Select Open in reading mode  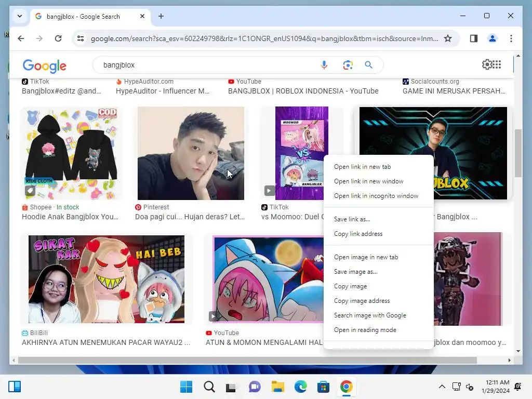pos(365,330)
